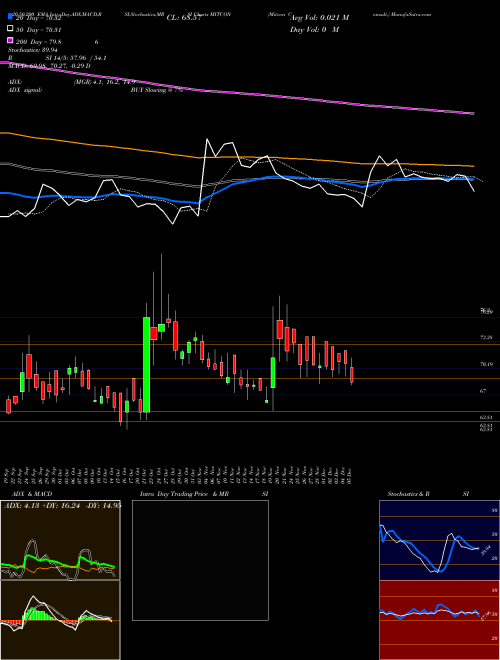
Task: Click the red RSI chart panel
Action: click(439, 620)
